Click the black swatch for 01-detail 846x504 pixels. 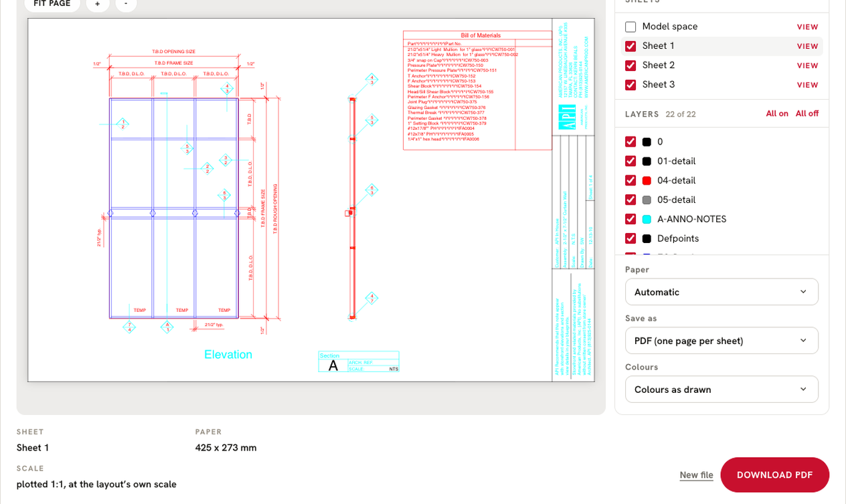[x=647, y=161]
